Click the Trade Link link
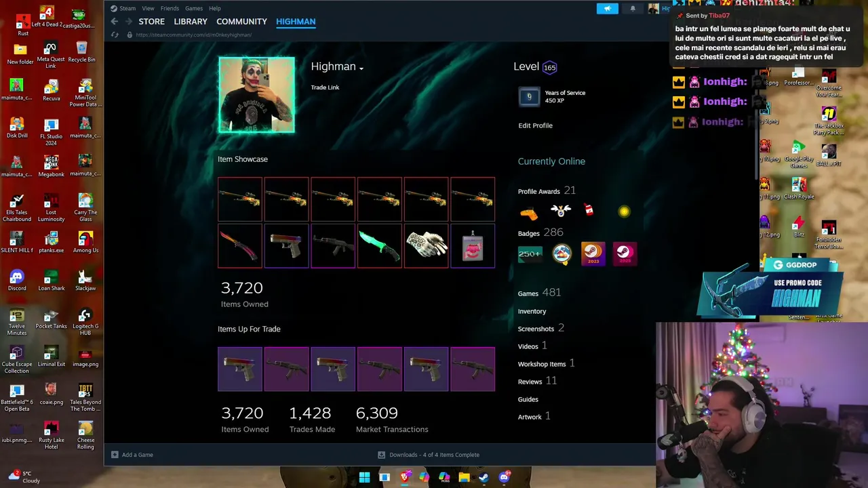This screenshot has width=868, height=488. (325, 87)
